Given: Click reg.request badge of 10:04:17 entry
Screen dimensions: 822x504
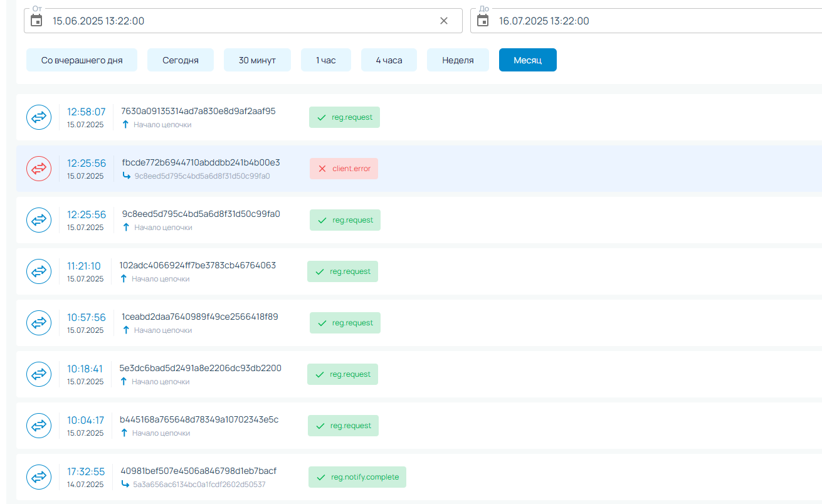Looking at the screenshot, I should [343, 426].
